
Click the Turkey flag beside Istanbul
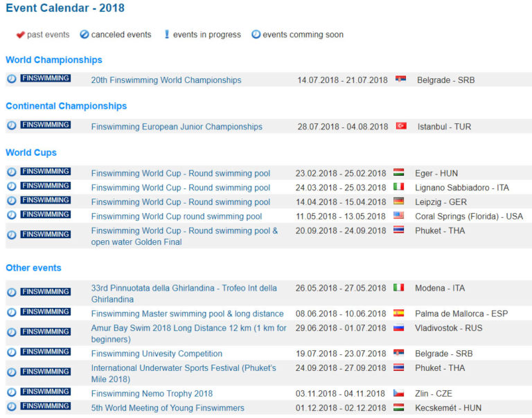401,126
